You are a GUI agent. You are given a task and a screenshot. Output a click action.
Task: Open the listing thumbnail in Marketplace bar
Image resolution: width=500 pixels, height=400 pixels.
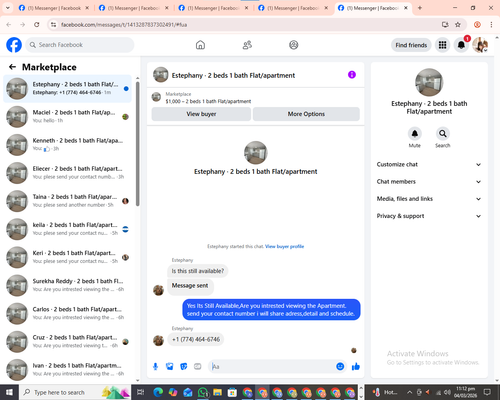click(156, 97)
